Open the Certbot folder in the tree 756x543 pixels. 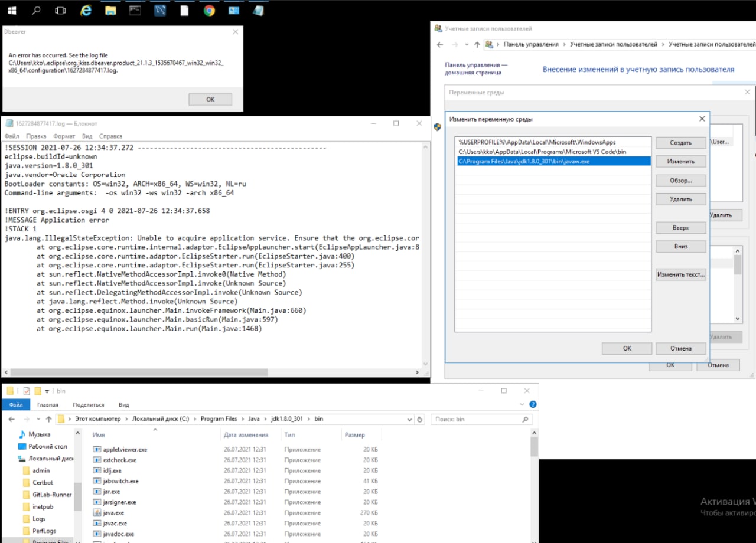click(43, 483)
